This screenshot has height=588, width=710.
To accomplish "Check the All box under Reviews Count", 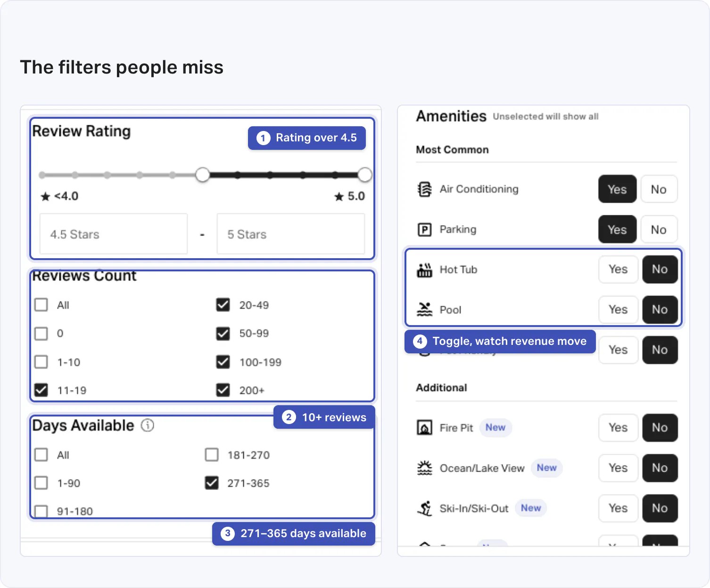I will pos(41,305).
